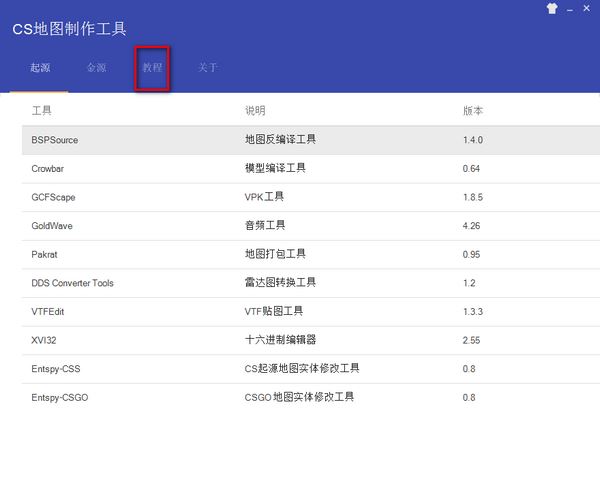The image size is (600, 484).
Task: Select DDS Converter Tools entry
Action: coord(72,283)
